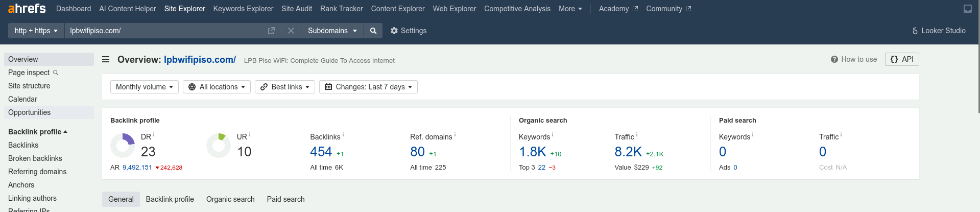Click Ref. domains info icon

click(455, 135)
